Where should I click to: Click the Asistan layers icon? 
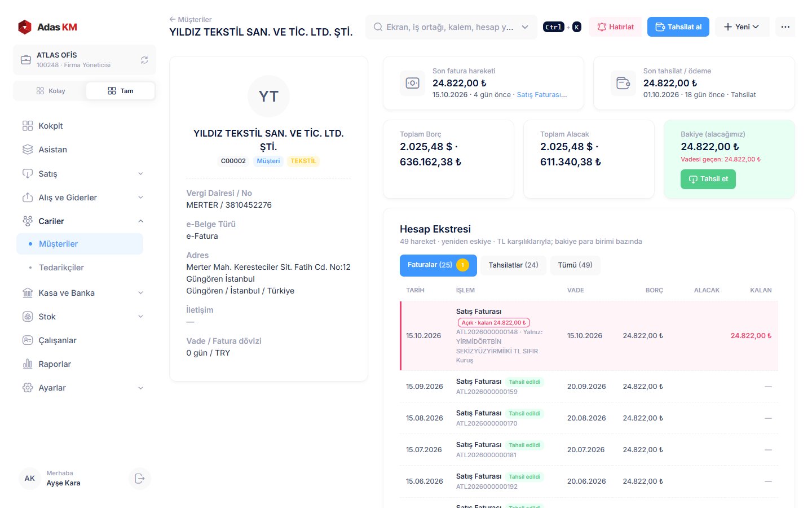pos(28,150)
